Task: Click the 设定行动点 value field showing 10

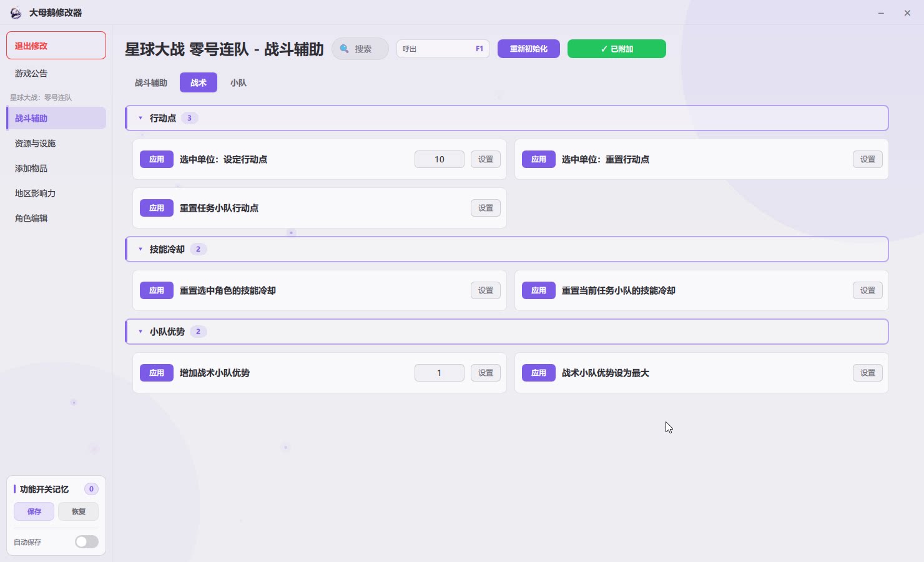Action: coord(440,159)
